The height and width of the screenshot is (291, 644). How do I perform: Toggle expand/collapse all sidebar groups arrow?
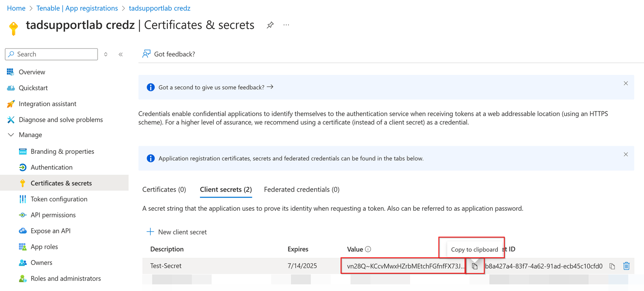point(106,54)
